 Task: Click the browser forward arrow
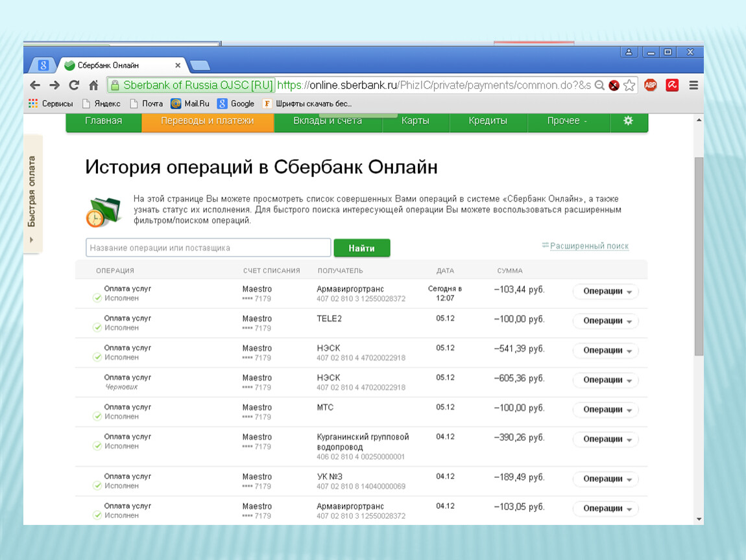[x=54, y=86]
